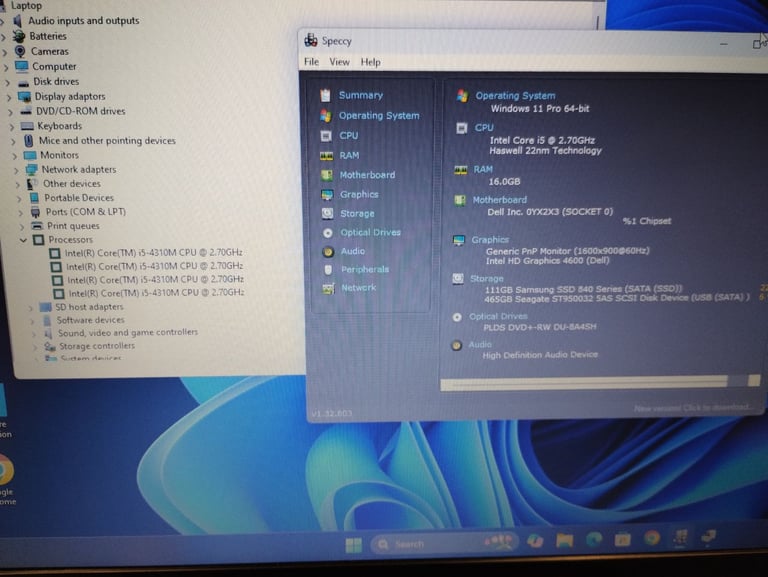This screenshot has height=577, width=768.
Task: Click "PLDS DVD+-RW DU-8A4SH" text
Action: 540,327
